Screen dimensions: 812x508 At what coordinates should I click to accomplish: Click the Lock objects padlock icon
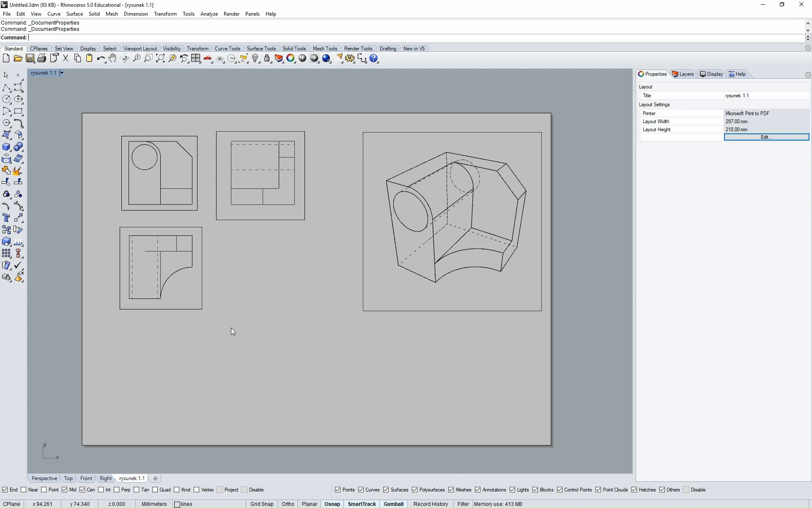tap(267, 58)
